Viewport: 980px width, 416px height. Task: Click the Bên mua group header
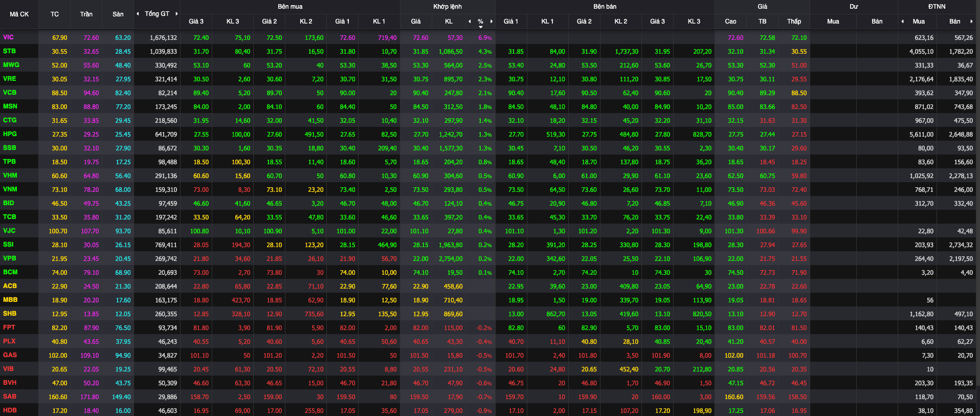290,7
